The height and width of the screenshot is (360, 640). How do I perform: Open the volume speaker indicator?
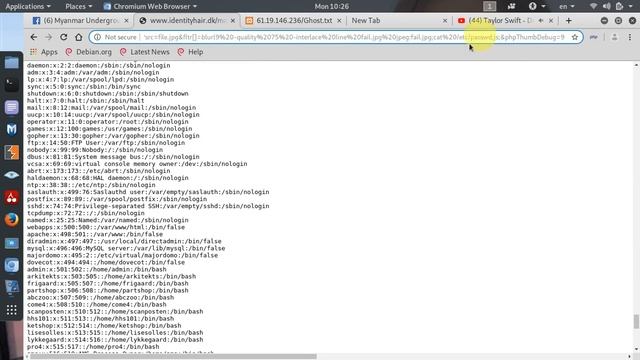(607, 6)
